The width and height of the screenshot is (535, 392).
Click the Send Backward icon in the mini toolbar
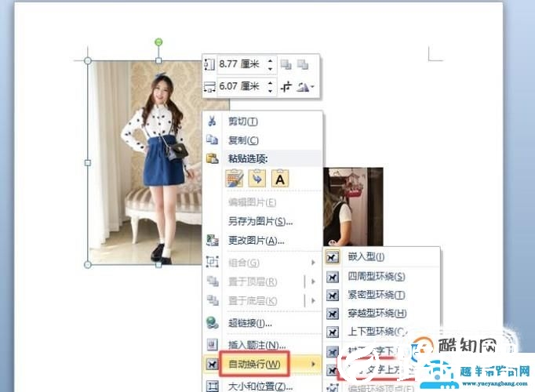[x=304, y=64]
